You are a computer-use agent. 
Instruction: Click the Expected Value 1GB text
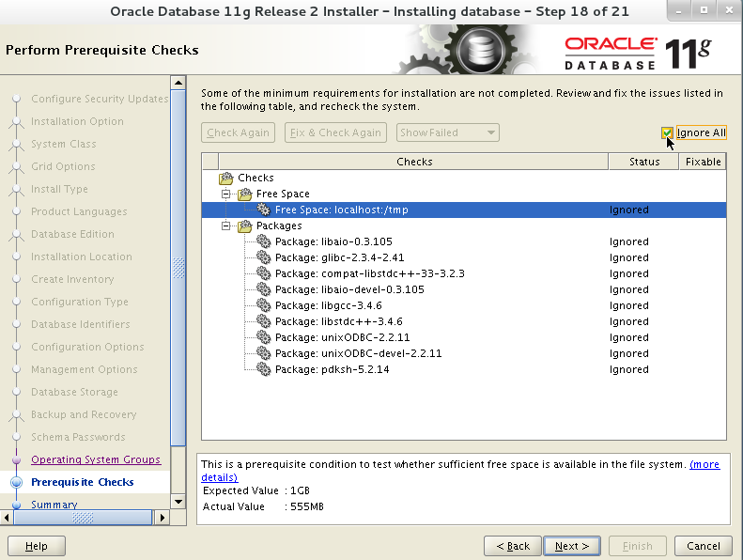[256, 490]
